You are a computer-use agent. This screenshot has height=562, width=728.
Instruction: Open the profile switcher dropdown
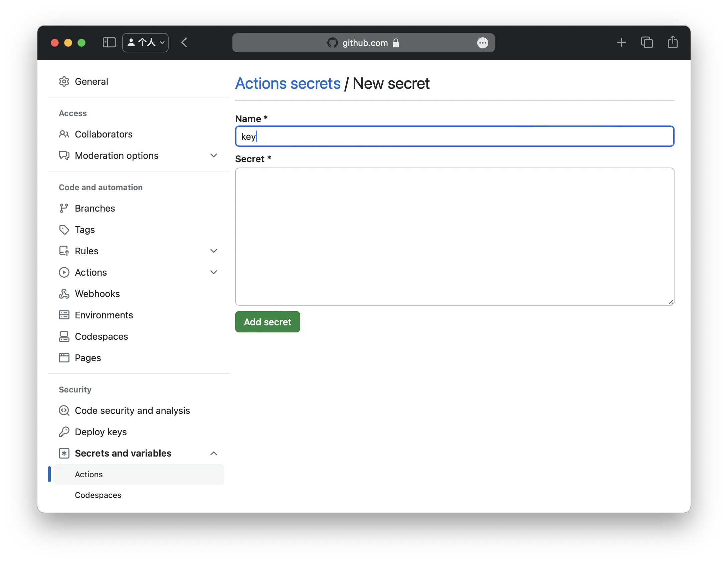[x=146, y=42]
